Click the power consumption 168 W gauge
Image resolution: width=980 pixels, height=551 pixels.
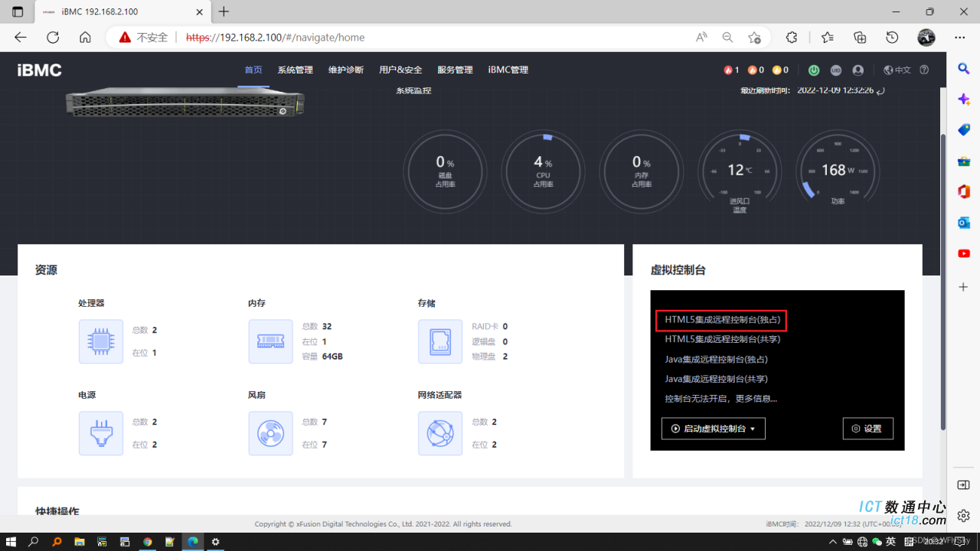coord(838,171)
